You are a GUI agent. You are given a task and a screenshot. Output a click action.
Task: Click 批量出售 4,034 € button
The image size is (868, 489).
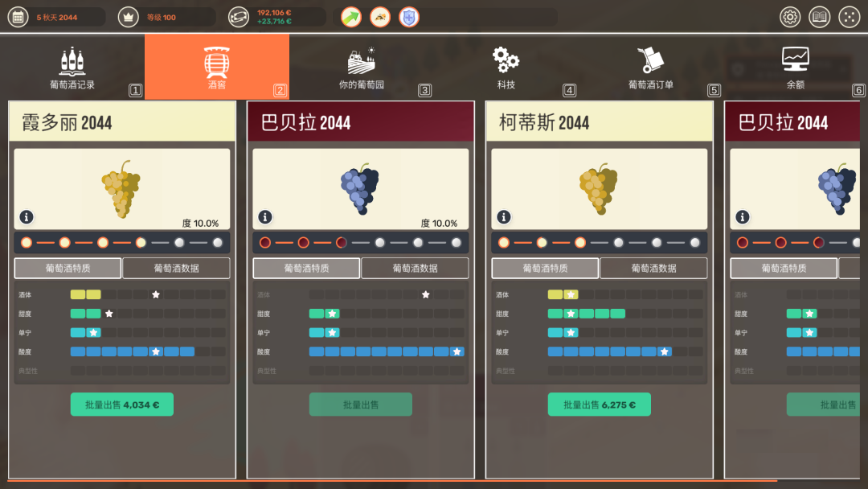point(122,405)
